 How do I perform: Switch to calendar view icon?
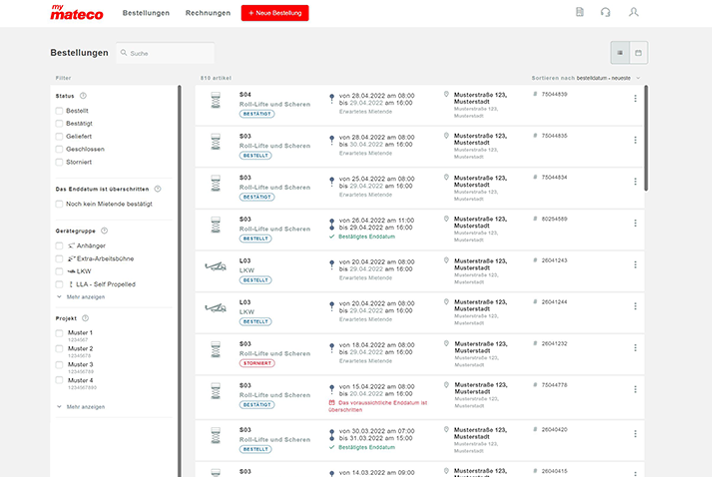pyautogui.click(x=638, y=53)
